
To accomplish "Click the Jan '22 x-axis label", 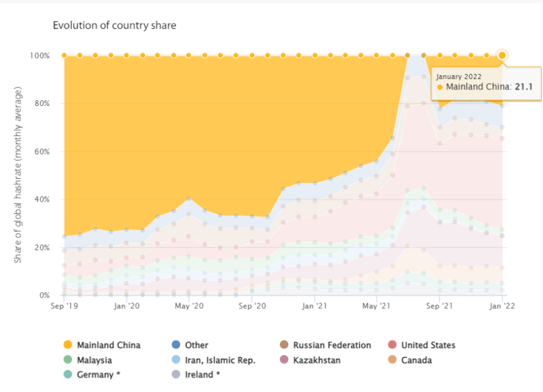I will pos(502,306).
